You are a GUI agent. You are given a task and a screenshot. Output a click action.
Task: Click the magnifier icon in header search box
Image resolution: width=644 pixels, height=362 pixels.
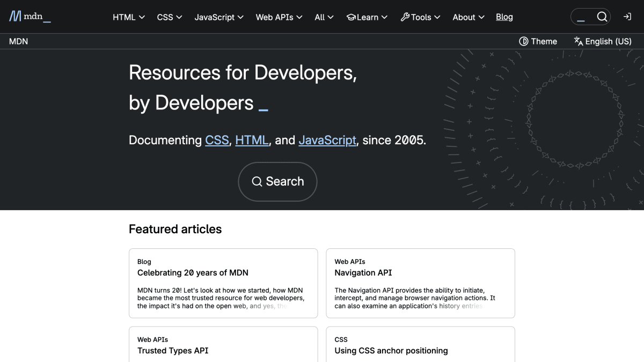pyautogui.click(x=602, y=17)
